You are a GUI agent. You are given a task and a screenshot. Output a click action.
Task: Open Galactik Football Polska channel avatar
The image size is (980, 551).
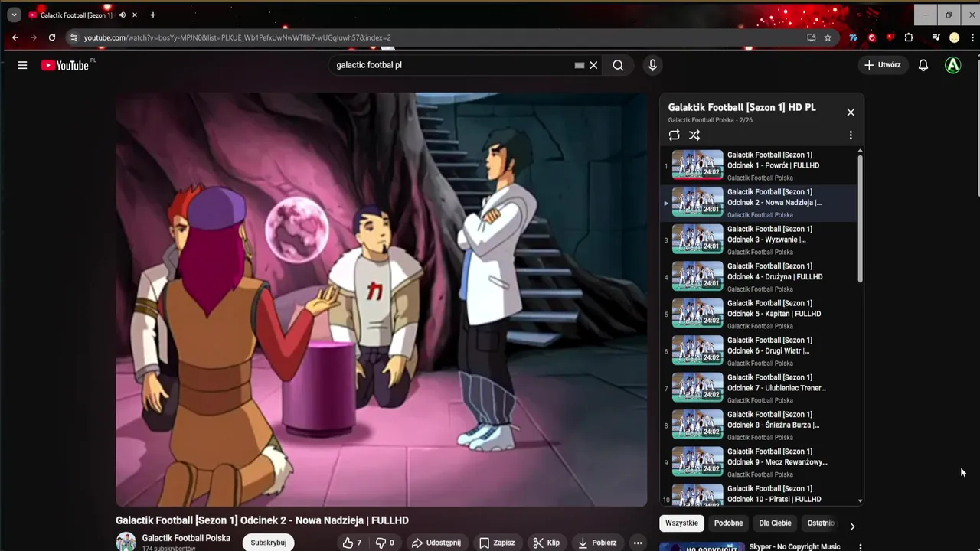pos(126,542)
